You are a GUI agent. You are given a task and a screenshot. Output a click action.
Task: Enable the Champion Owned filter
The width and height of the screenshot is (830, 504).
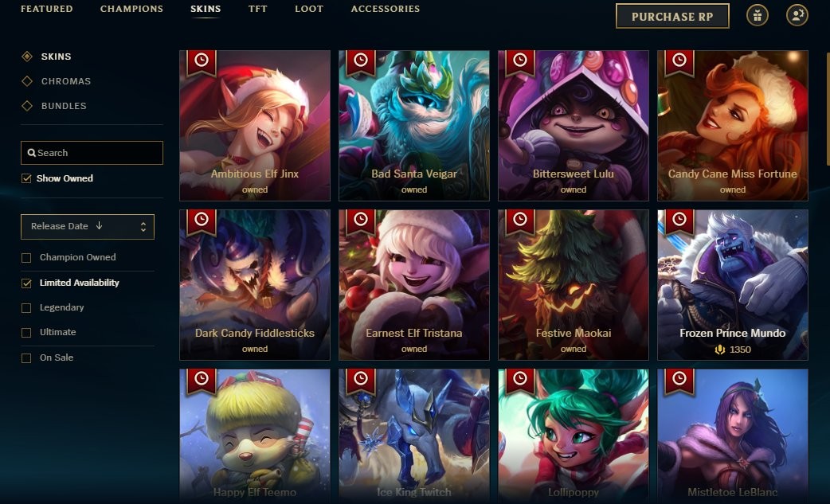26,257
